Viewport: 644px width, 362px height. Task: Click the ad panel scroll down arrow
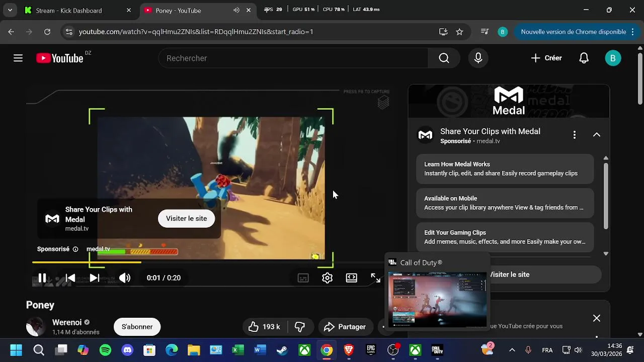click(606, 254)
